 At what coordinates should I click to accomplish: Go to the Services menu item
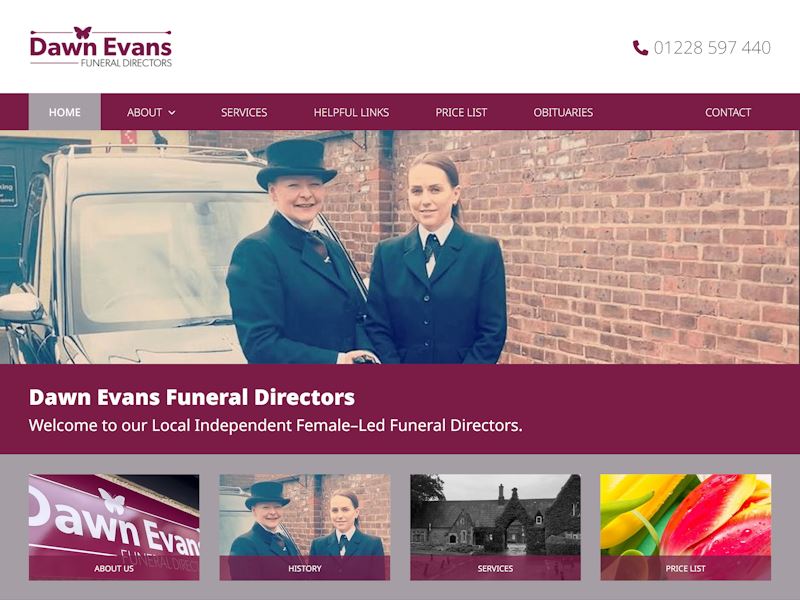tap(244, 112)
